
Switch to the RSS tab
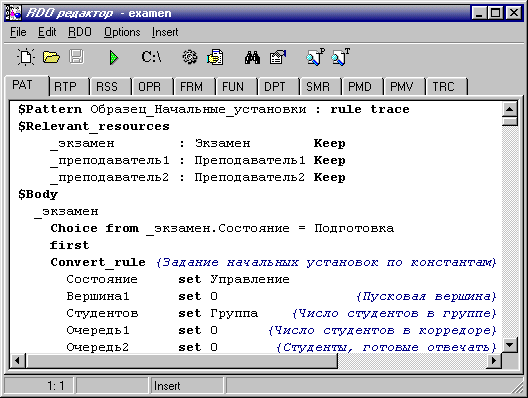[x=110, y=87]
